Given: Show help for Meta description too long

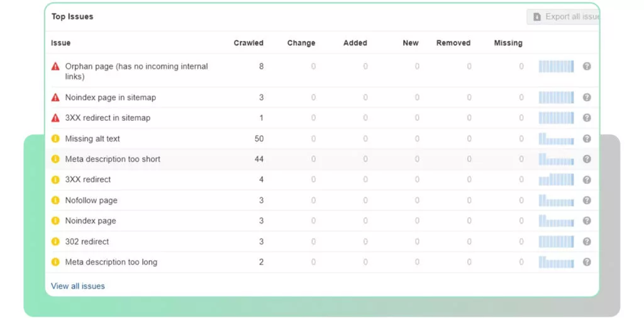Looking at the screenshot, I should coord(587,262).
